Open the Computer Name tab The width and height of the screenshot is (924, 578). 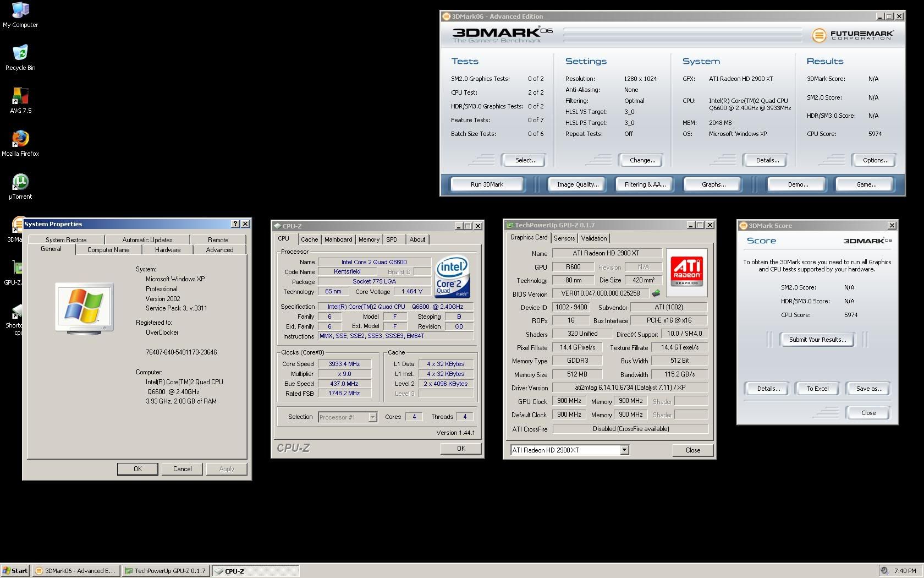[x=108, y=250]
